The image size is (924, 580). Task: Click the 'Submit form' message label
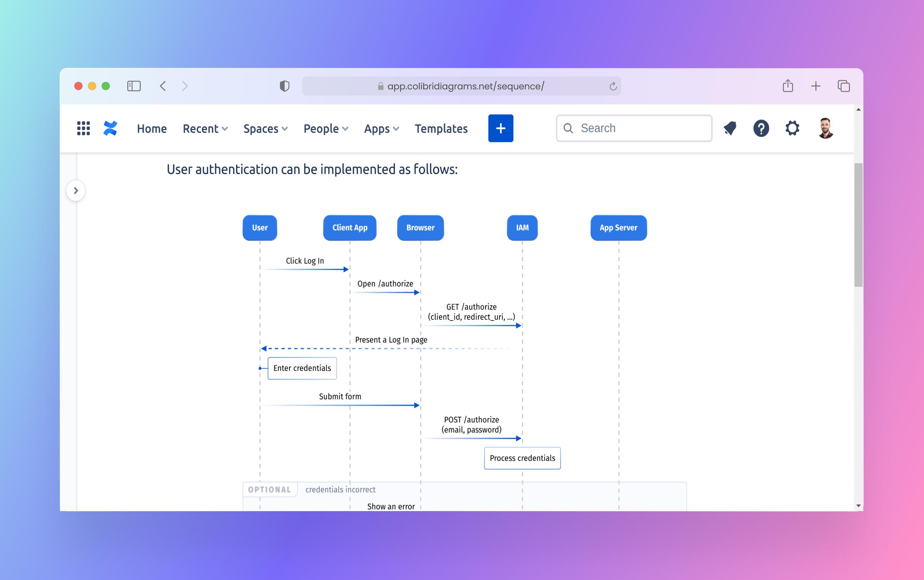click(x=340, y=397)
